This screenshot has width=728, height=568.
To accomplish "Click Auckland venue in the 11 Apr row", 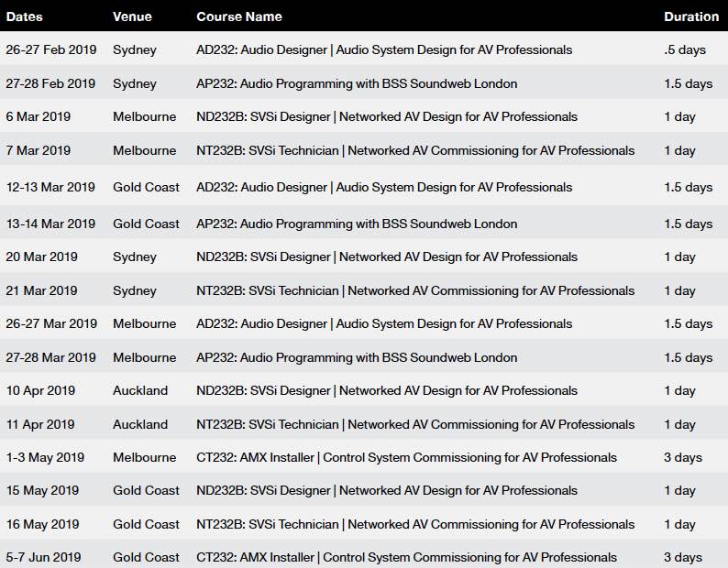I will (x=140, y=424).
